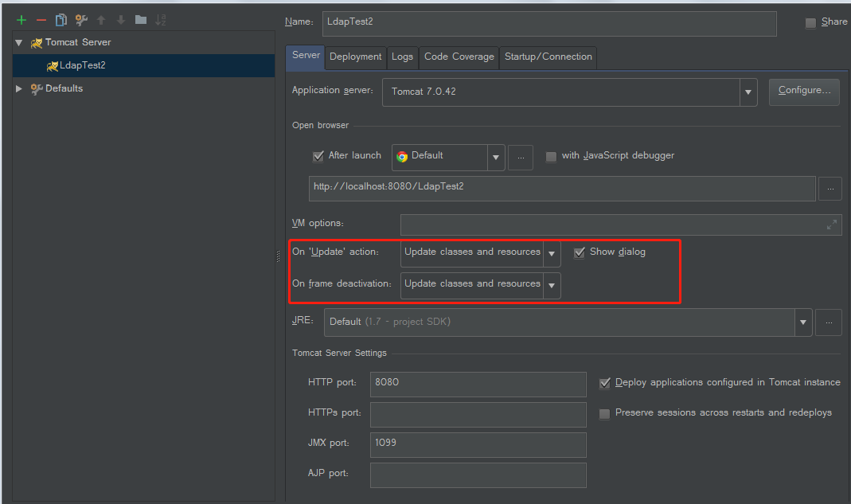851x504 pixels.
Task: Open the Default browser dropdown
Action: click(495, 158)
